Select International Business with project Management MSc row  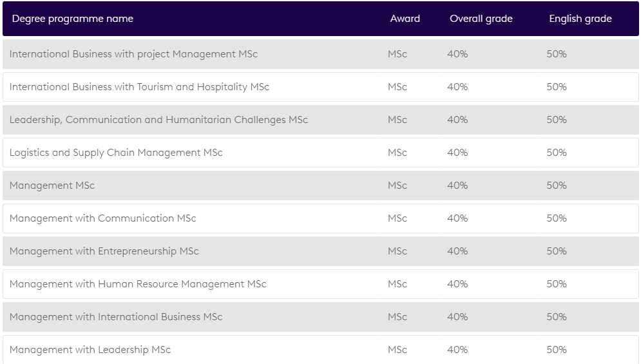coord(133,54)
